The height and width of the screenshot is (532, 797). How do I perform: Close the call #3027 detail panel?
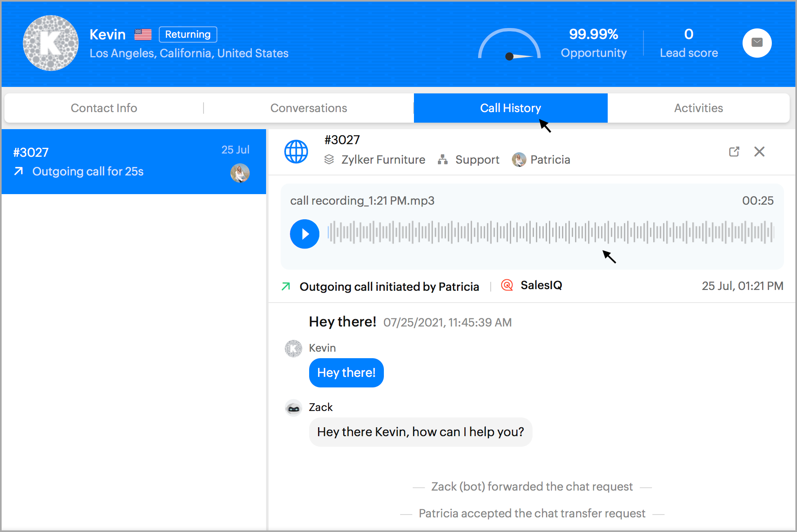pyautogui.click(x=759, y=152)
